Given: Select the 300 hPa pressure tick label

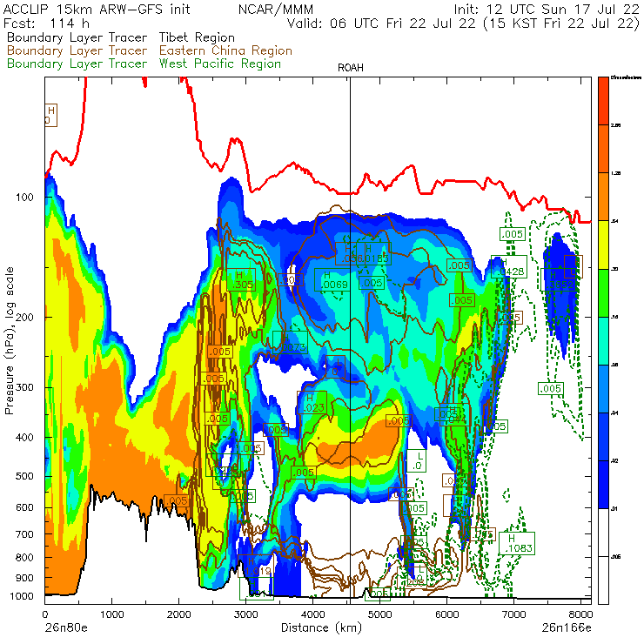Looking at the screenshot, I should pyautogui.click(x=24, y=387).
